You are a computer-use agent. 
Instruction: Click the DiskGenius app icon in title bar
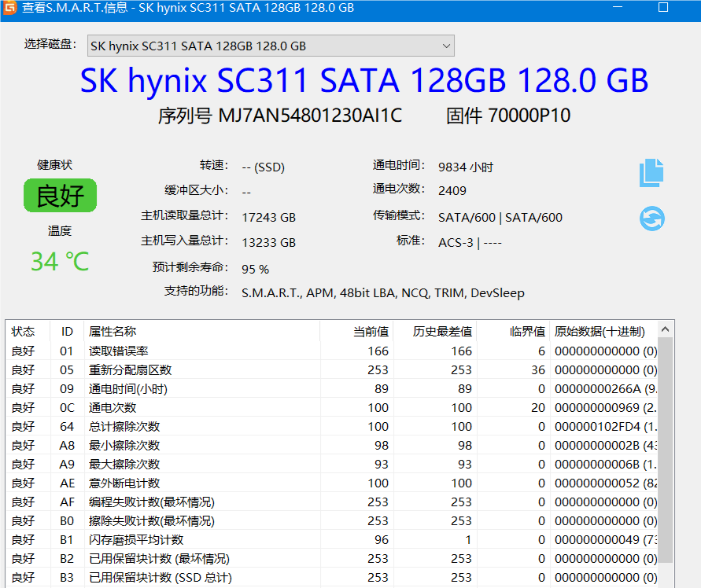tap(10, 8)
